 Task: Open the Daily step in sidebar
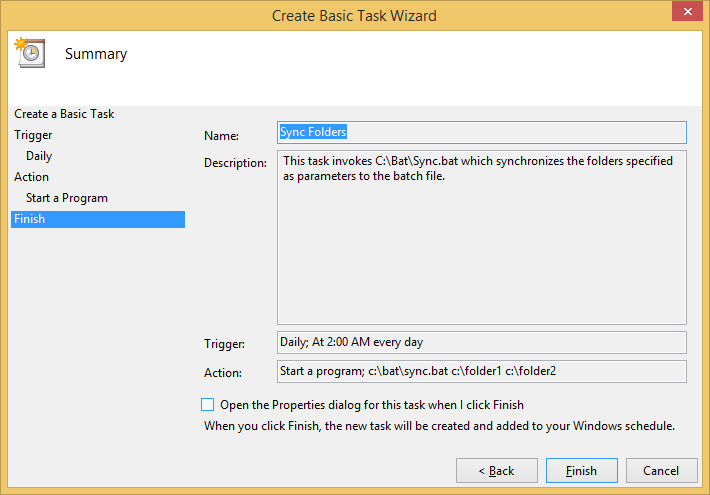[x=39, y=156]
